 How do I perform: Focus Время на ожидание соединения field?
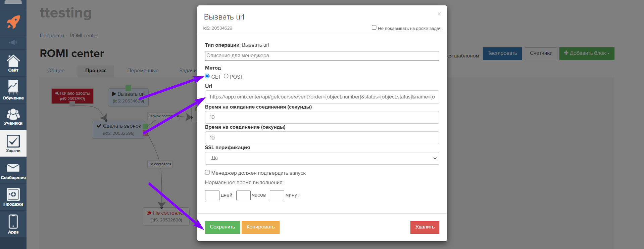(x=322, y=117)
